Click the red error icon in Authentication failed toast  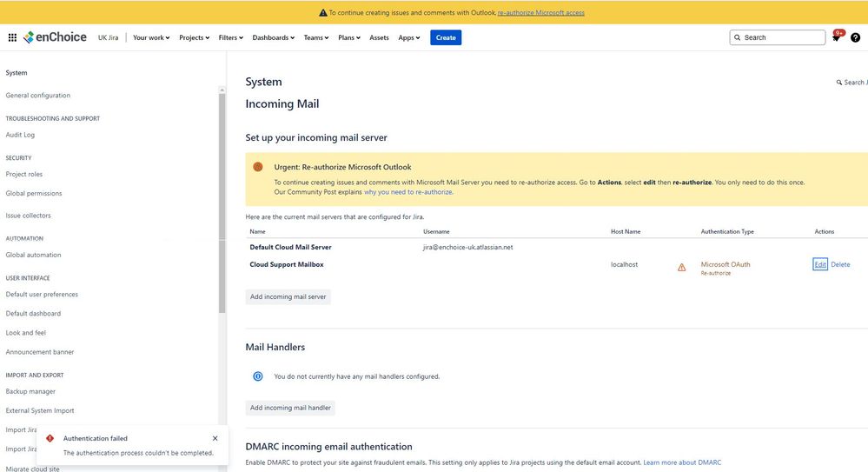[50, 438]
